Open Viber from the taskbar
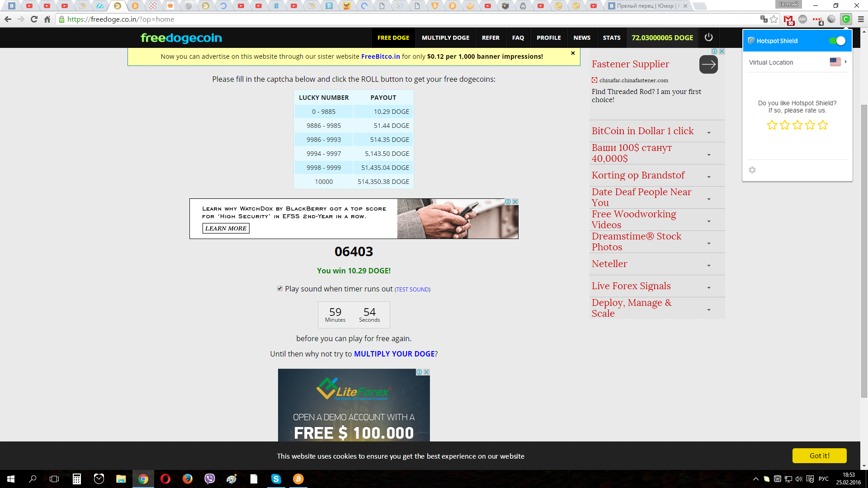 click(x=209, y=479)
